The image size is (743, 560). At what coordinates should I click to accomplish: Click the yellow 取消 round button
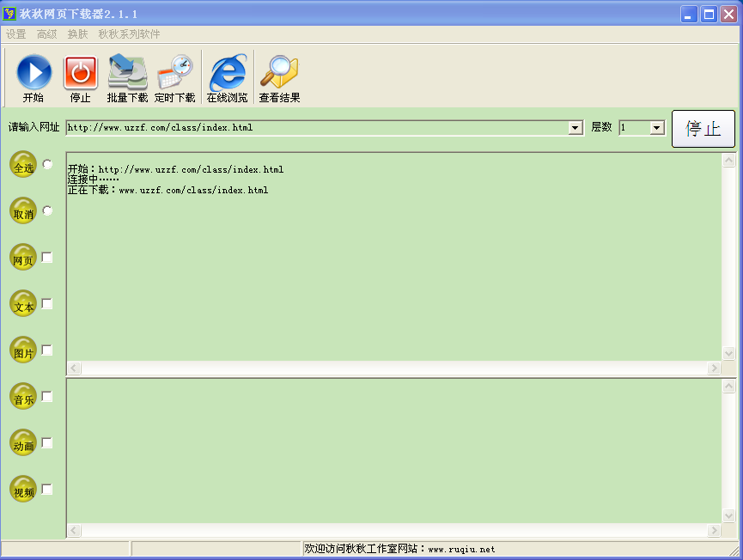(x=23, y=210)
